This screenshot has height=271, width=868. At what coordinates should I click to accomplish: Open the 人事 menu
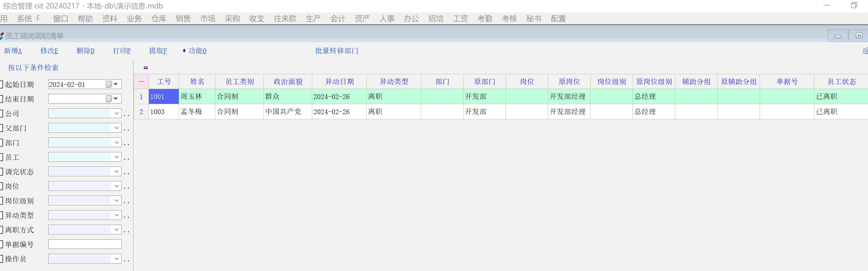pyautogui.click(x=386, y=19)
